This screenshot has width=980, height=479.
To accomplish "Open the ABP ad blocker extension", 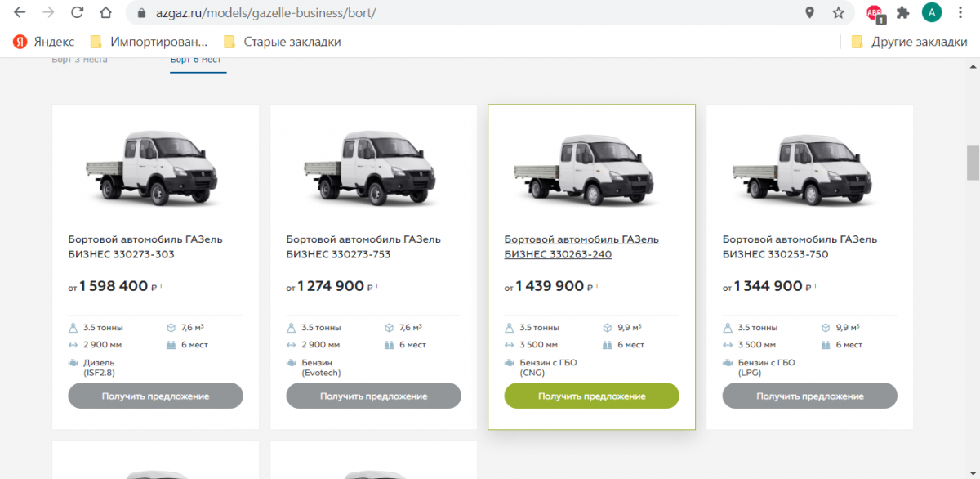I will click(875, 13).
